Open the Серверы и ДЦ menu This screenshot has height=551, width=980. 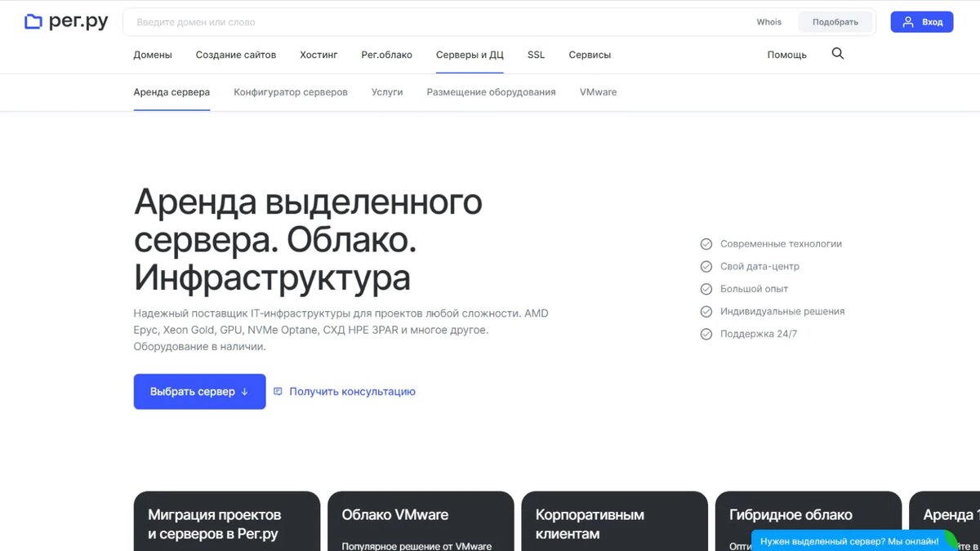pyautogui.click(x=470, y=55)
